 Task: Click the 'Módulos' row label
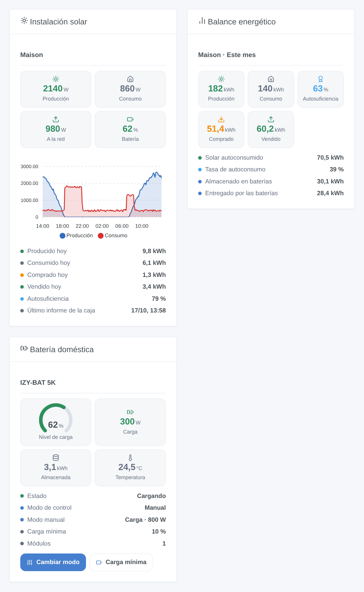[x=39, y=543]
